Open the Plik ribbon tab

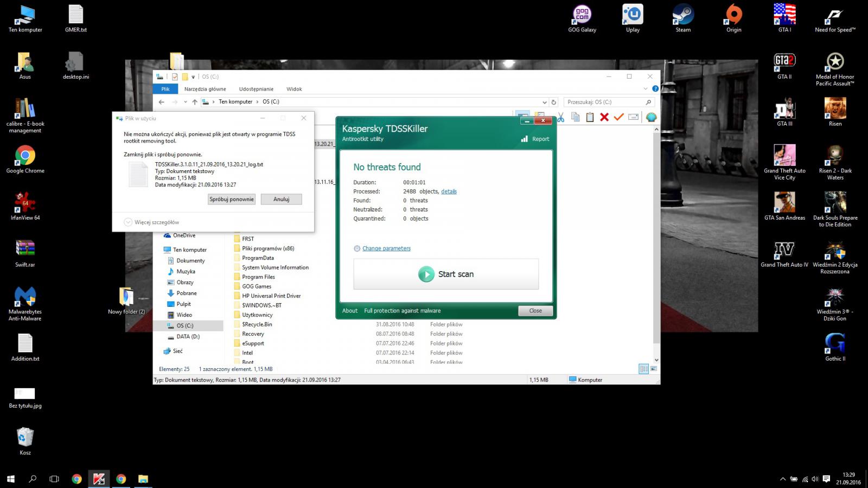click(x=165, y=89)
